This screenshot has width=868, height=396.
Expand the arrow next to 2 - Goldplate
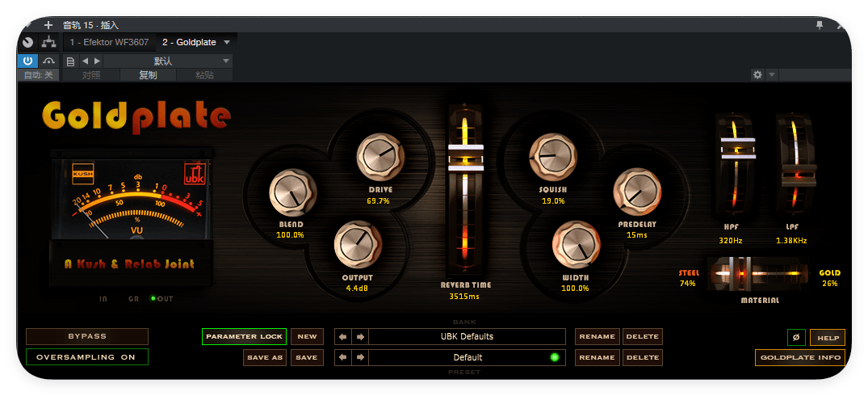point(227,42)
